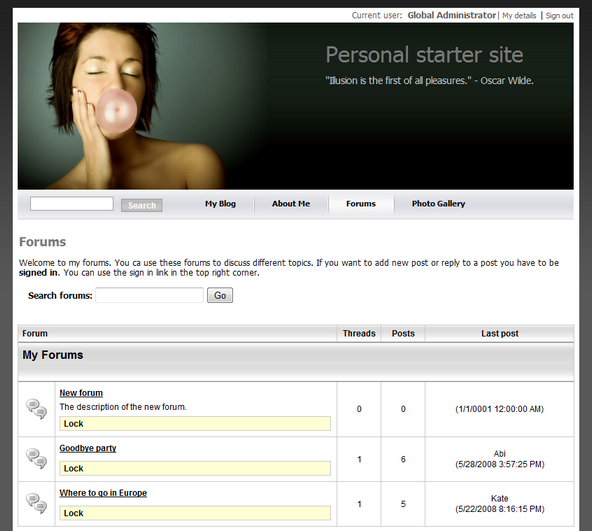Viewport: 592px width, 531px height.
Task: Open the My Blog menu item
Action: click(x=220, y=204)
